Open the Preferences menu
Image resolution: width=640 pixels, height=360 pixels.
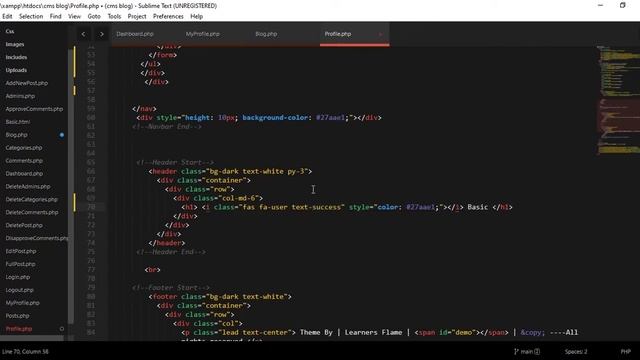point(168,16)
